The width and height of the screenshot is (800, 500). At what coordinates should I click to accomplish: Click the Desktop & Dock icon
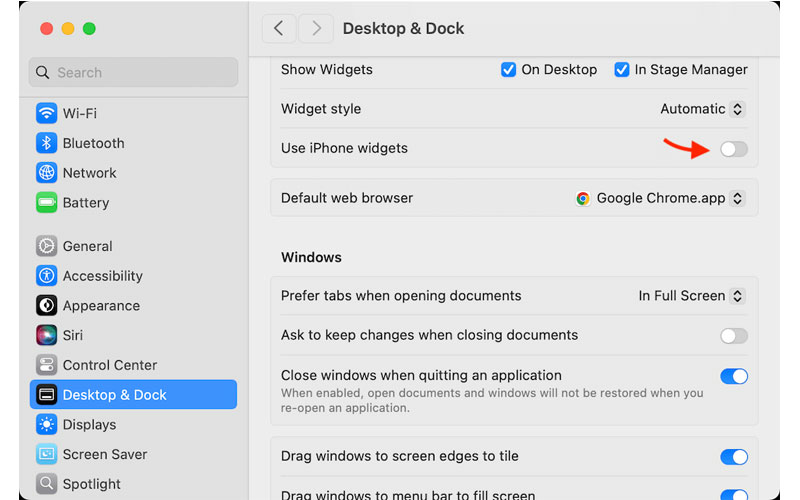click(x=46, y=394)
